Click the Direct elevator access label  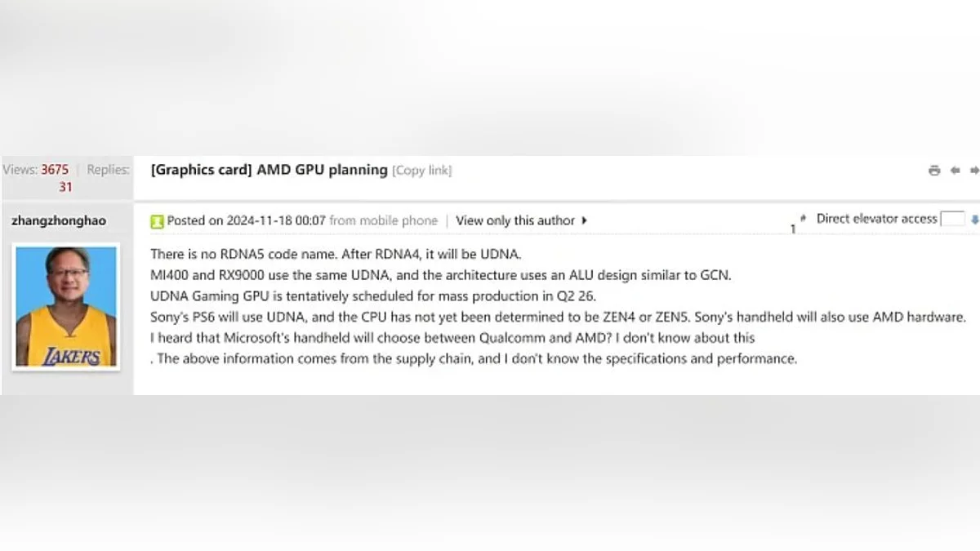point(876,218)
